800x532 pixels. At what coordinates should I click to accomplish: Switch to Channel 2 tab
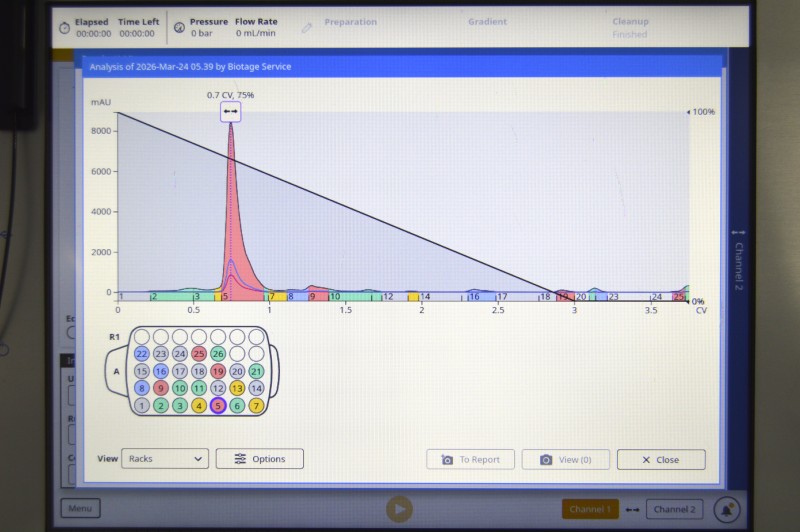pyautogui.click(x=674, y=509)
